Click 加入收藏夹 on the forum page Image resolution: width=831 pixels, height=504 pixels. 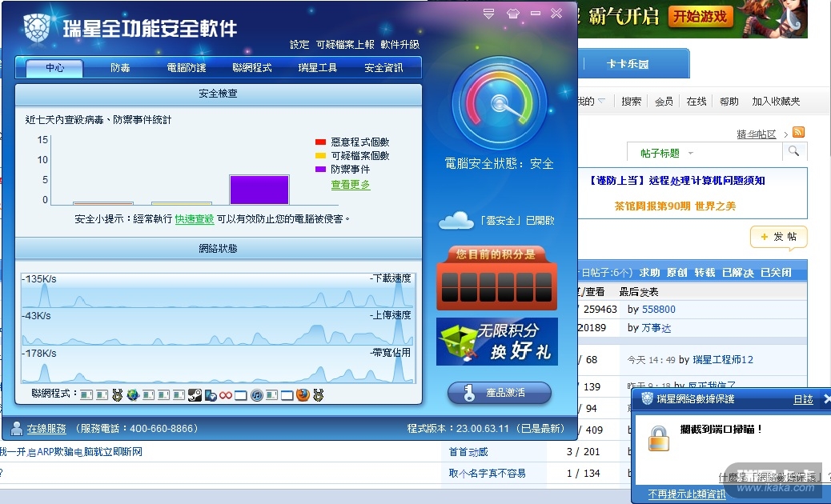click(776, 101)
